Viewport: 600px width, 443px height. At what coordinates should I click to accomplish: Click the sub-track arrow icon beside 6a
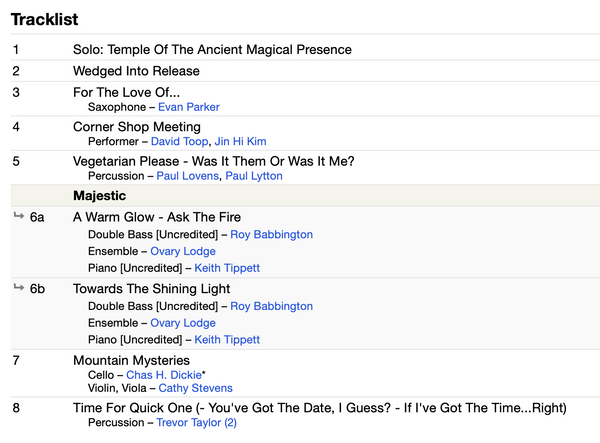click(x=19, y=216)
